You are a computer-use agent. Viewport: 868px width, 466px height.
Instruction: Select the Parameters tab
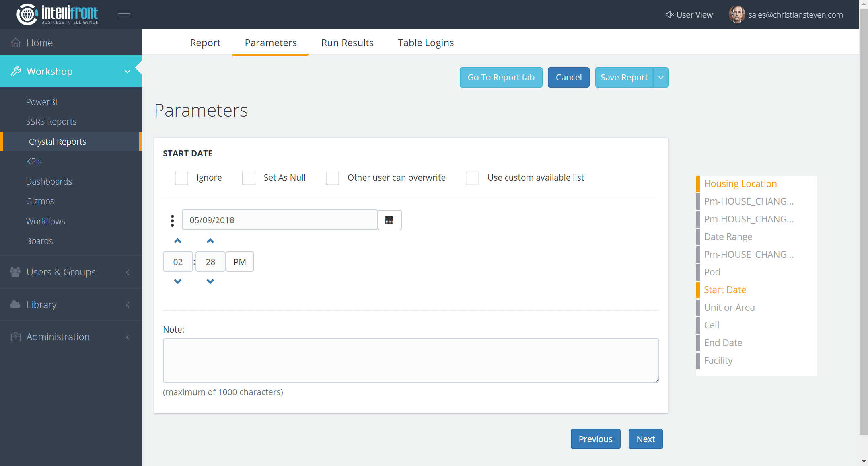[x=271, y=43]
